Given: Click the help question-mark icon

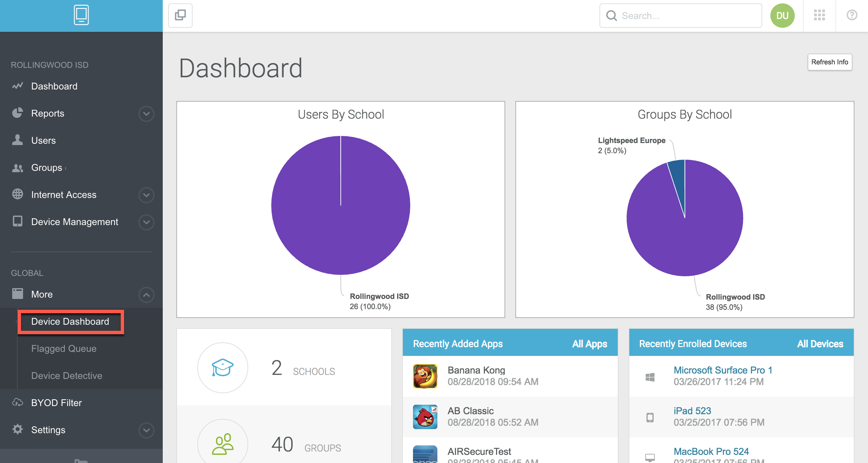Looking at the screenshot, I should [853, 15].
